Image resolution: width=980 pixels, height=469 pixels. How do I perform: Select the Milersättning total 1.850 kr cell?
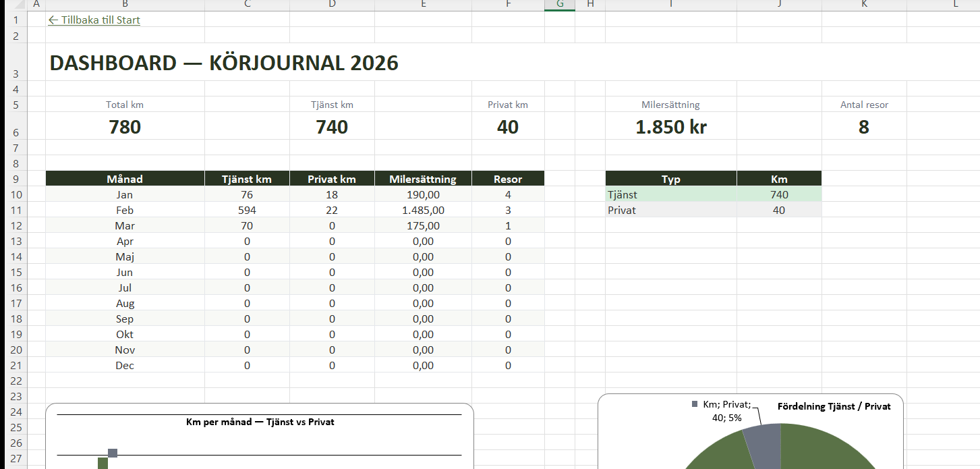[670, 127]
